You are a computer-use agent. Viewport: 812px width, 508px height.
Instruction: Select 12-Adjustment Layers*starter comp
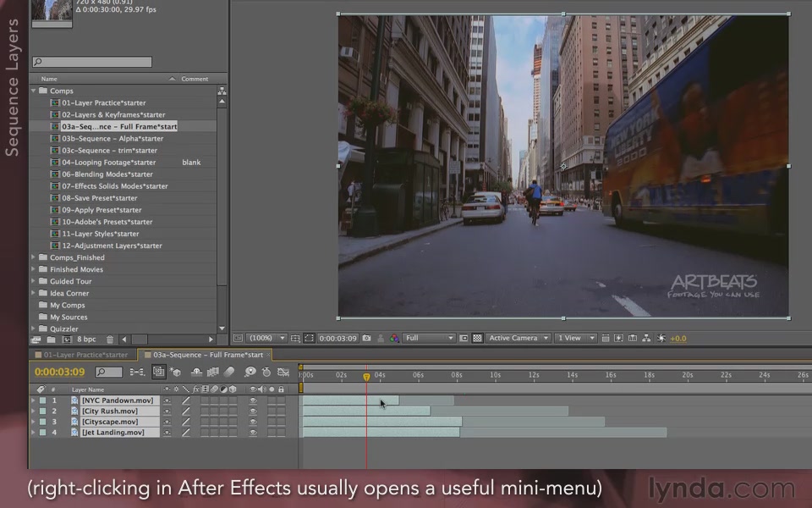112,246
